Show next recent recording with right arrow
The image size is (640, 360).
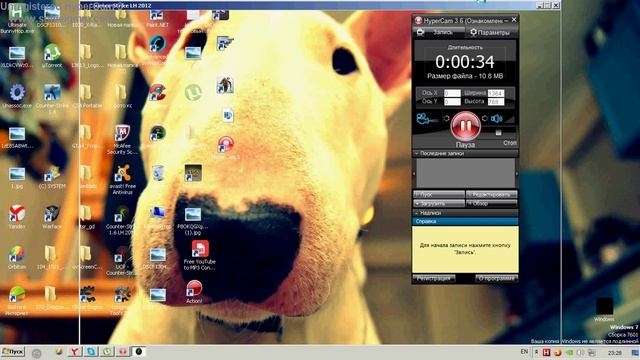point(516,173)
